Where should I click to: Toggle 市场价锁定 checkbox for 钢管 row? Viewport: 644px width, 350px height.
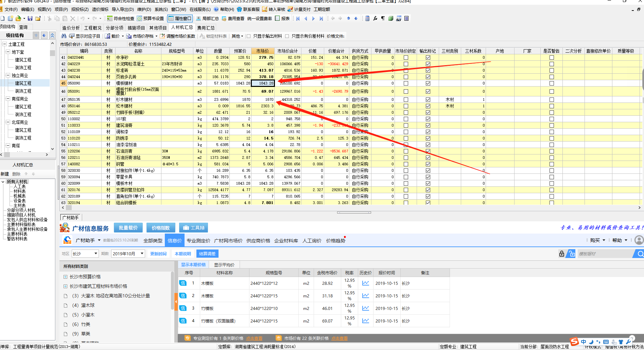click(406, 164)
